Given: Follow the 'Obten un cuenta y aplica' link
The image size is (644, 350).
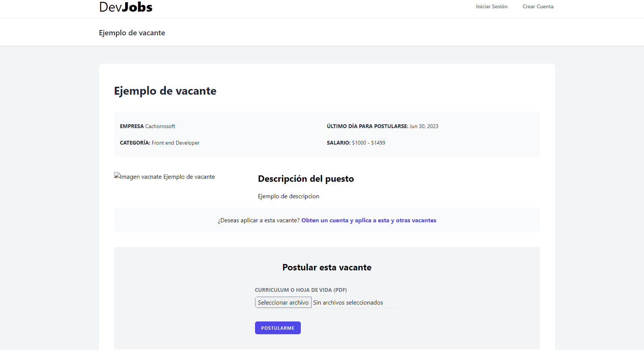Looking at the screenshot, I should coord(369,220).
